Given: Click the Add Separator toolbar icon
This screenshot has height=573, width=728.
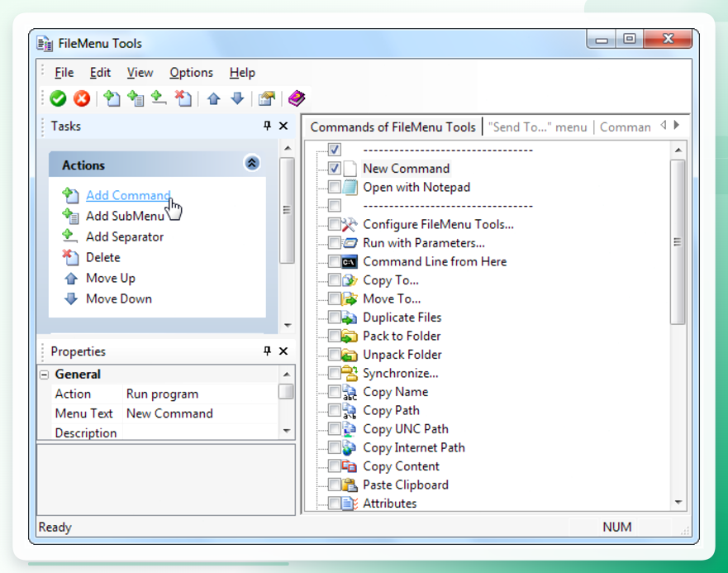Looking at the screenshot, I should (x=159, y=98).
